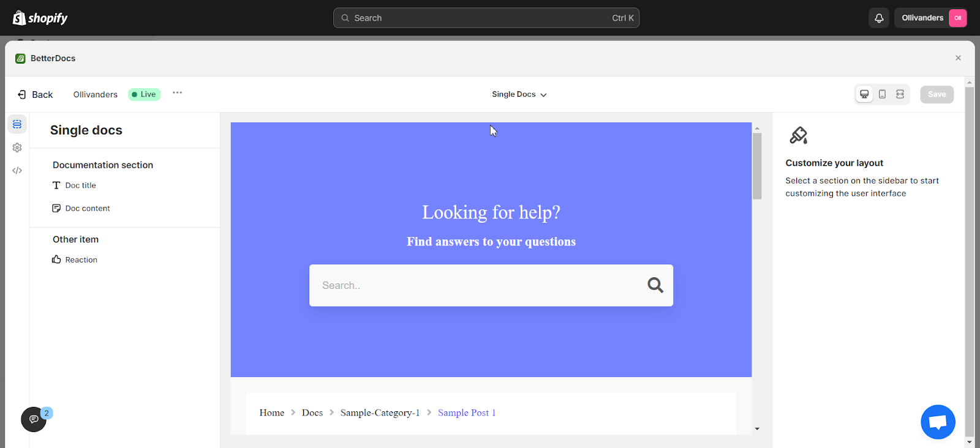Click the Ollivanders store name
This screenshot has width=980, height=448.
[x=96, y=94]
